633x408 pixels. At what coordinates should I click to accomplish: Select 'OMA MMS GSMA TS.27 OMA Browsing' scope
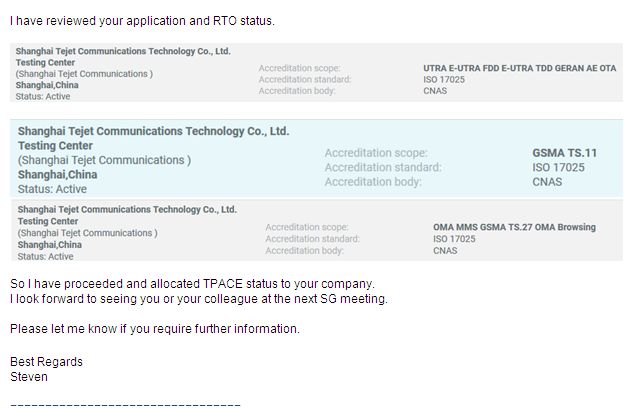pyautogui.click(x=514, y=227)
